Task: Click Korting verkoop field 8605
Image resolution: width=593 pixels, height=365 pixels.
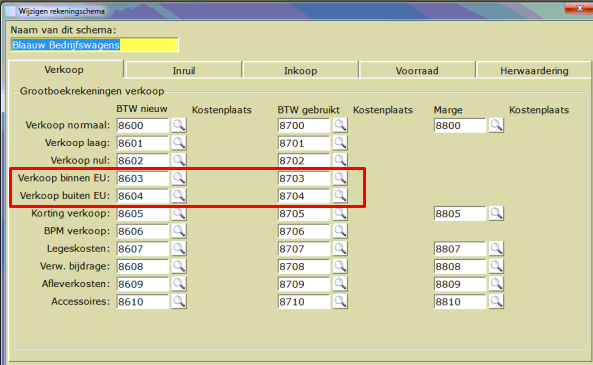Action: (x=142, y=214)
